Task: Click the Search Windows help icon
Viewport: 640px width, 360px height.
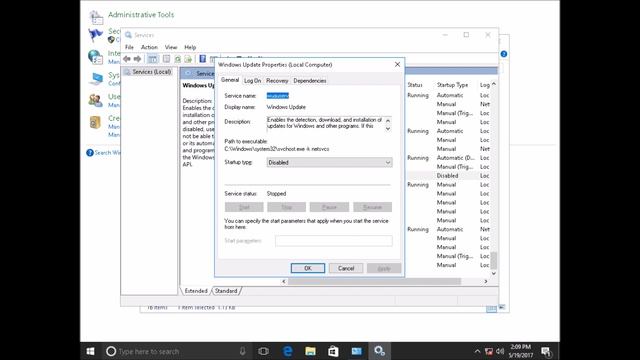Action: 90,153
